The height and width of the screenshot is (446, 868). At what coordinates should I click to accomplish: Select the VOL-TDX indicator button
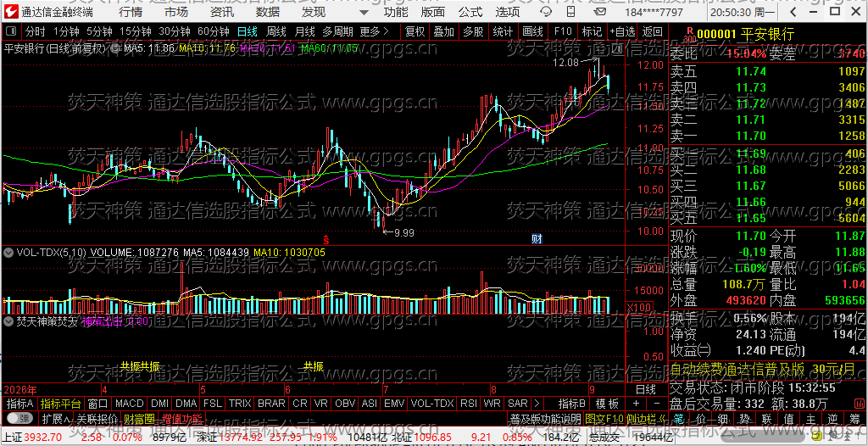432,404
